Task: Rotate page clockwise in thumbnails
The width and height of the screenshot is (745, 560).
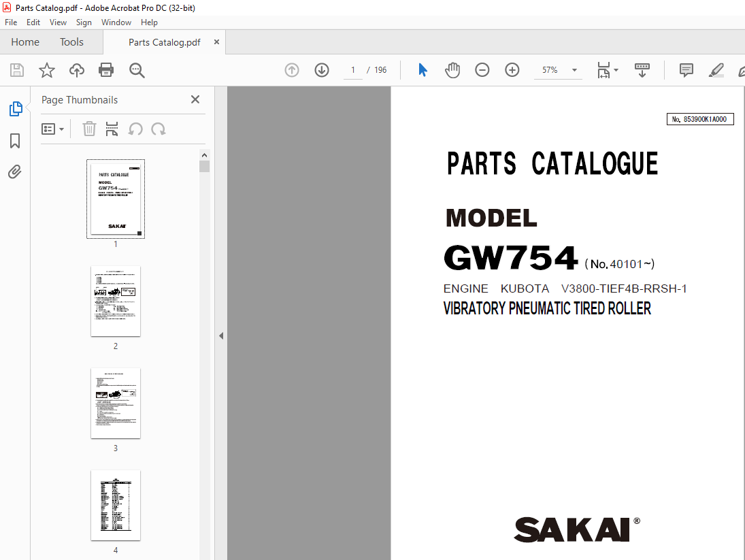Action: 159,129
